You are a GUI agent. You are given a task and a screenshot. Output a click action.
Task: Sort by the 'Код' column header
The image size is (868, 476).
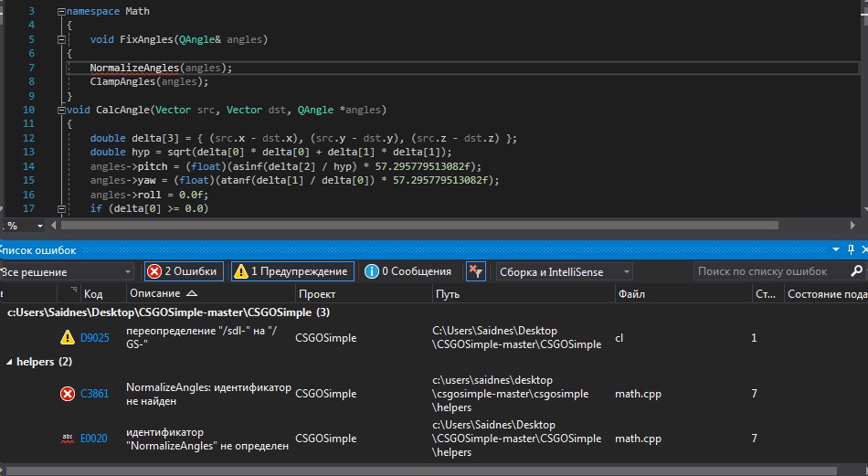(93, 294)
